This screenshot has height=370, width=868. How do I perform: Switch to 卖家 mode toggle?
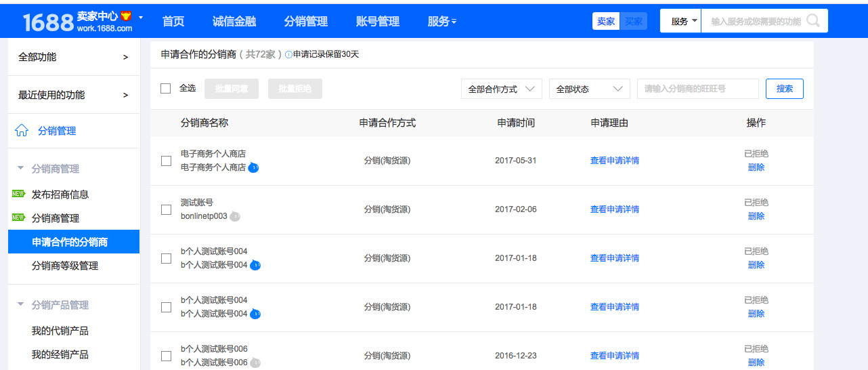[606, 21]
